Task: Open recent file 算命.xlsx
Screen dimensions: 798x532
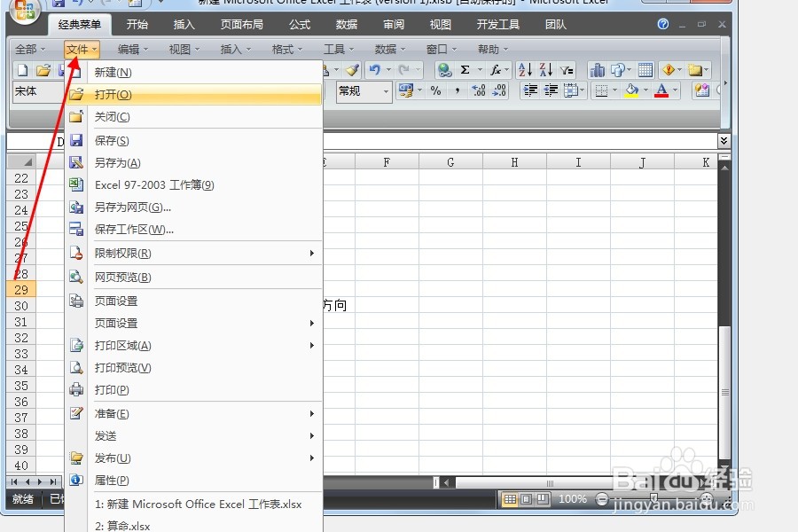Action: [x=194, y=525]
